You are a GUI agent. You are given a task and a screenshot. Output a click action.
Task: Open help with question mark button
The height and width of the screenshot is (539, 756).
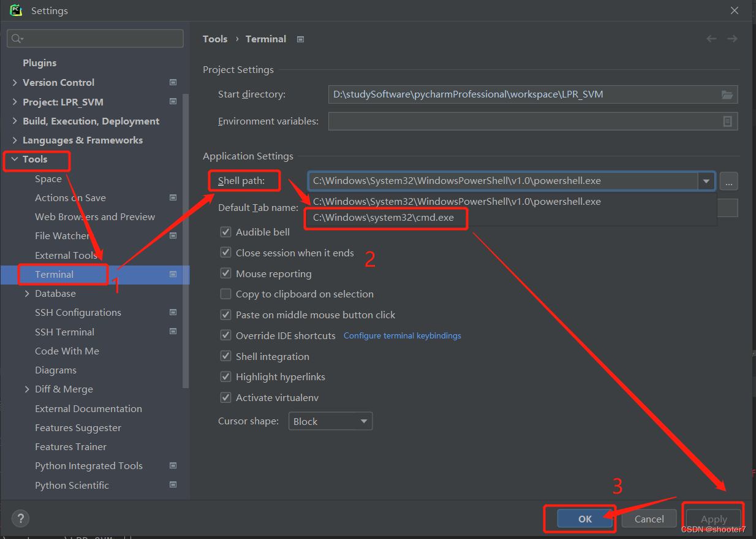(x=20, y=518)
